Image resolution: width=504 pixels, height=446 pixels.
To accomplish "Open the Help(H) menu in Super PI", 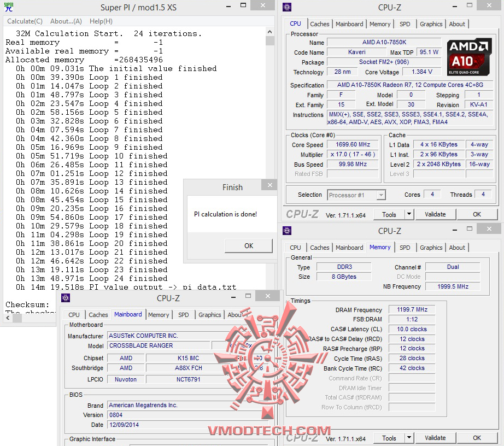I will [x=101, y=21].
